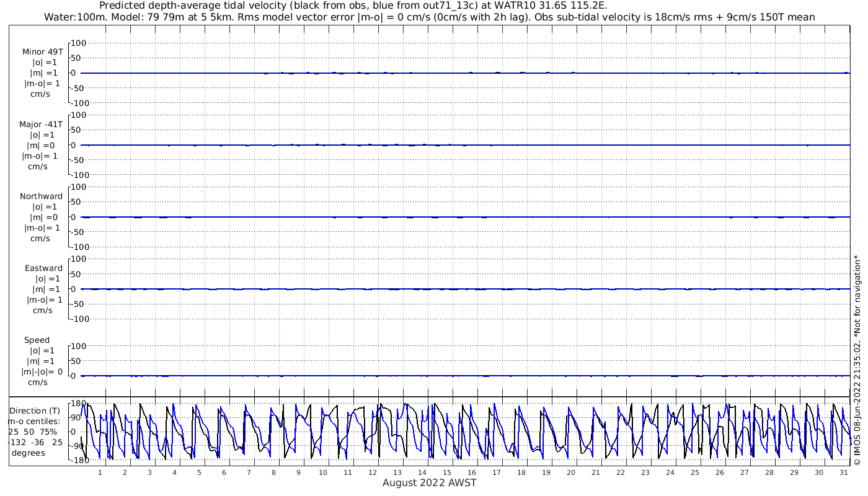Select day '29' on the date axis

coord(794,472)
